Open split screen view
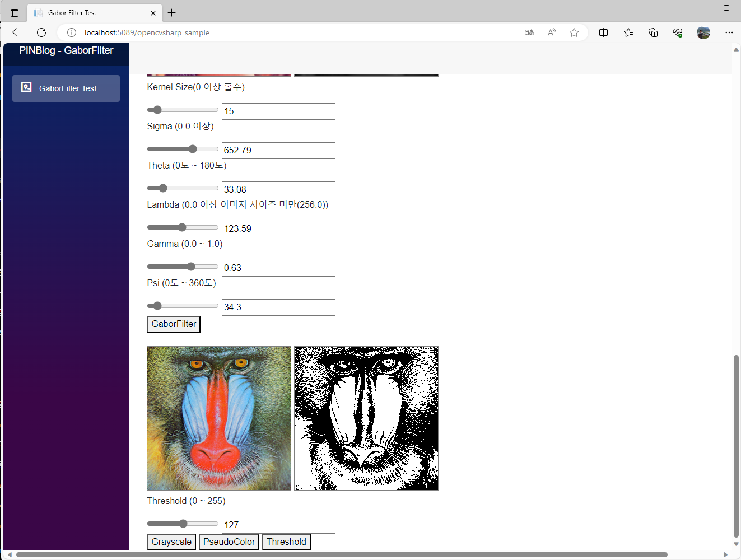Viewport: 741px width, 560px height. coord(603,32)
